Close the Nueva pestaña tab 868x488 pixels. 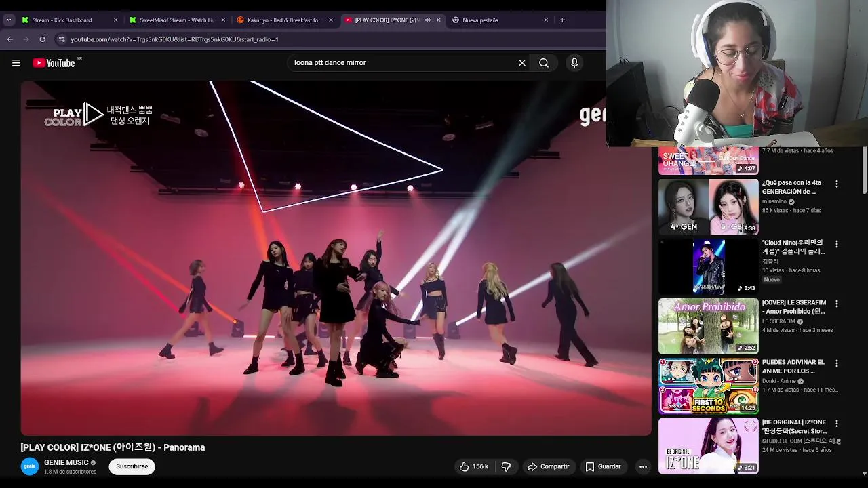546,20
